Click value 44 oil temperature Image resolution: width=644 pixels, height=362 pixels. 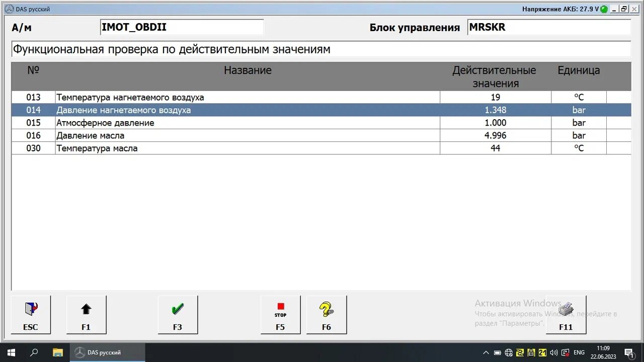click(x=496, y=148)
